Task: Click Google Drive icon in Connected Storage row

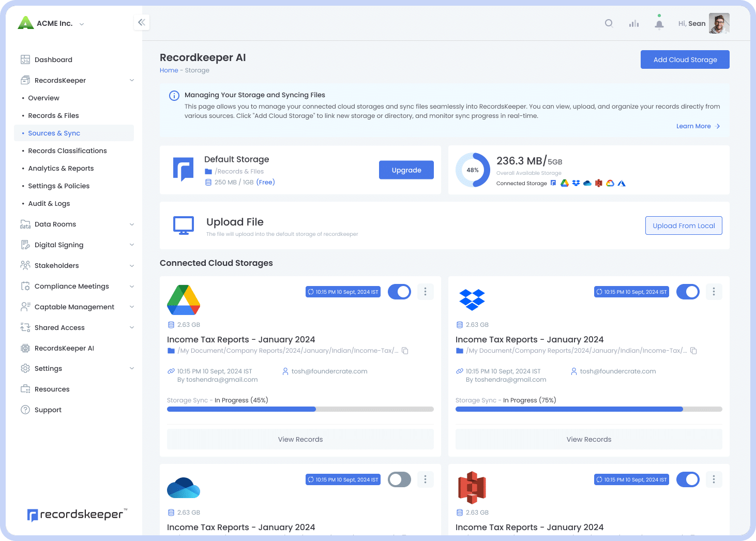Action: coord(565,183)
